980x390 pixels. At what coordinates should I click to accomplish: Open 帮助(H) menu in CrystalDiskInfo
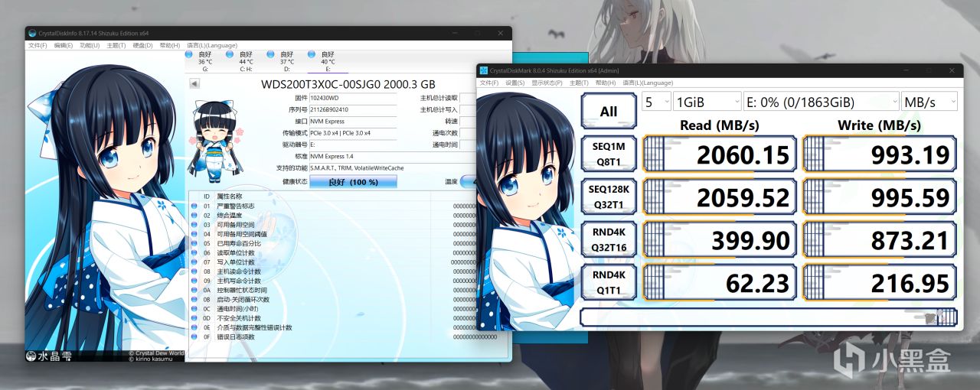tap(170, 45)
